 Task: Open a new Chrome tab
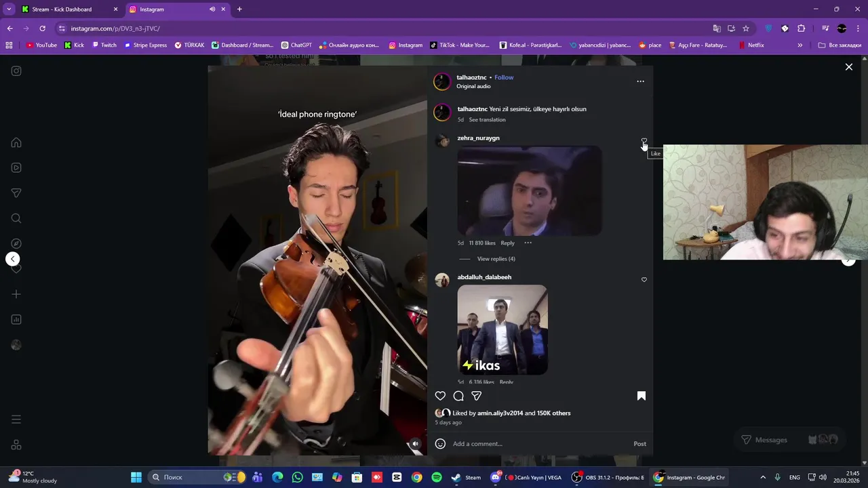tap(239, 9)
